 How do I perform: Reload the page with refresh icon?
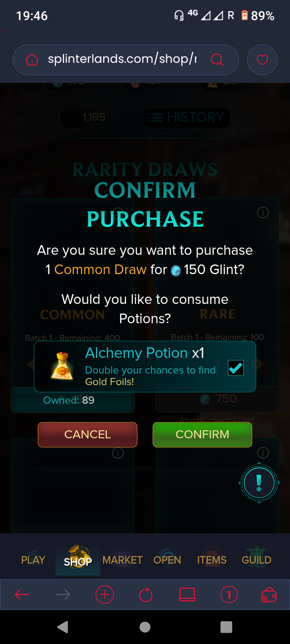(146, 594)
